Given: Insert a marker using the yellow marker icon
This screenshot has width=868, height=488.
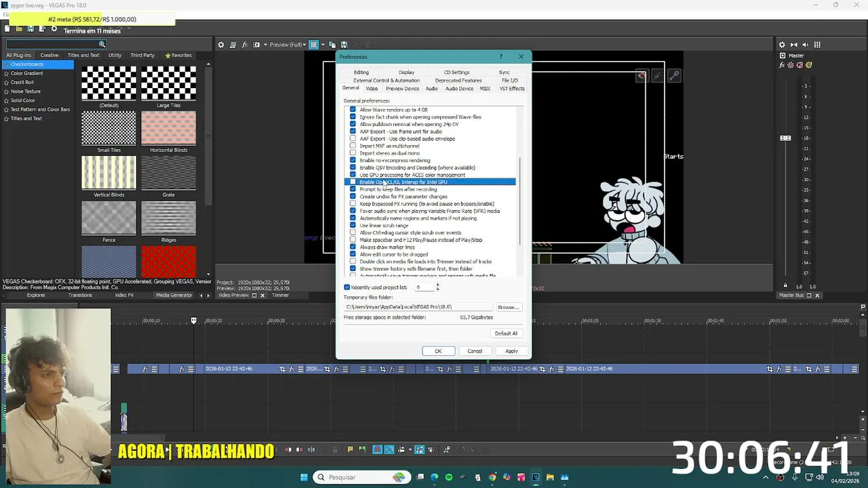Looking at the screenshot, I should (350, 449).
